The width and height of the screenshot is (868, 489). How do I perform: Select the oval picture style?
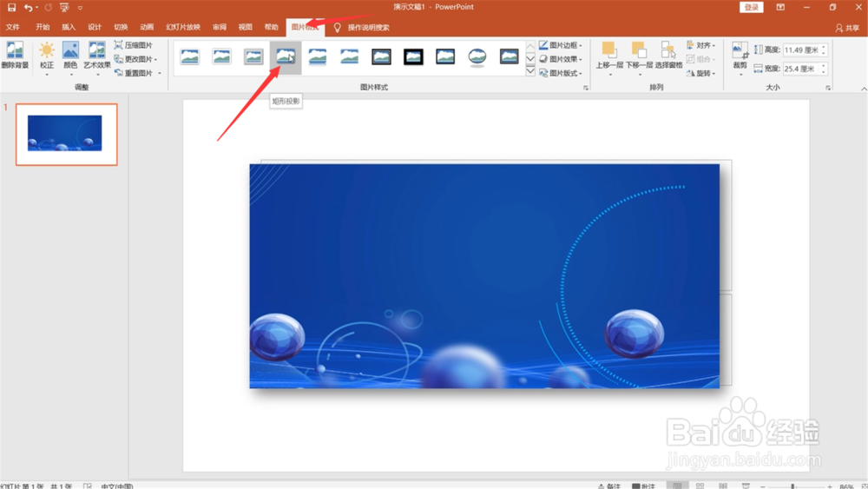[477, 56]
